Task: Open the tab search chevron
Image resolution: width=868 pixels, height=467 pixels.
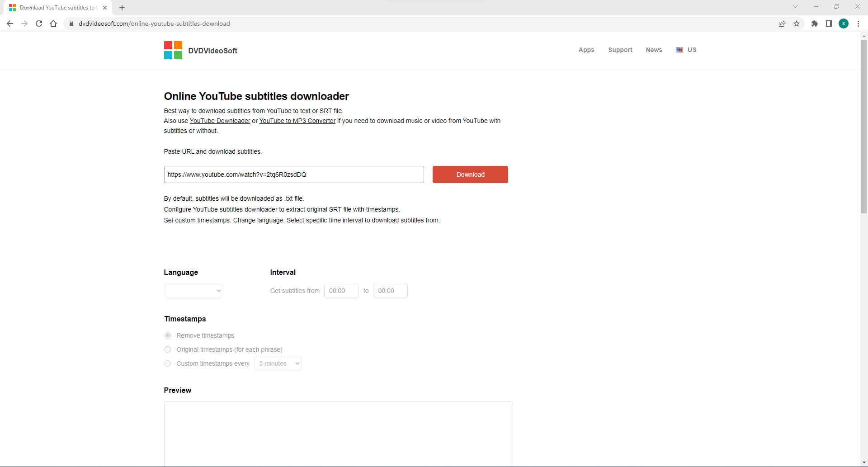Action: (795, 6)
